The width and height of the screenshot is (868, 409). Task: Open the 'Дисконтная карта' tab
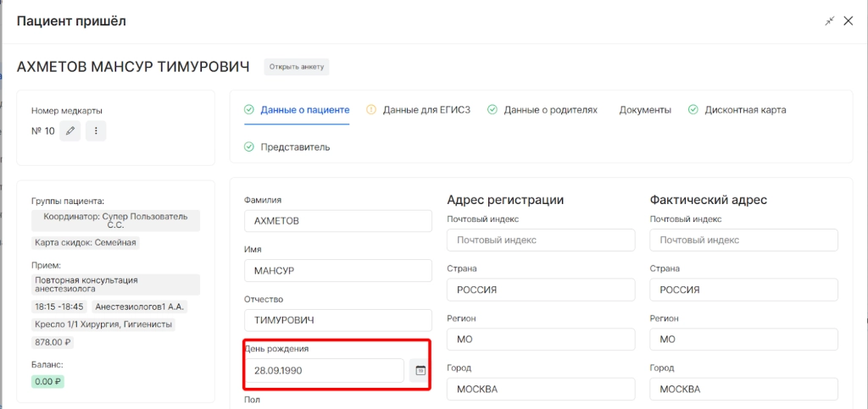[745, 110]
